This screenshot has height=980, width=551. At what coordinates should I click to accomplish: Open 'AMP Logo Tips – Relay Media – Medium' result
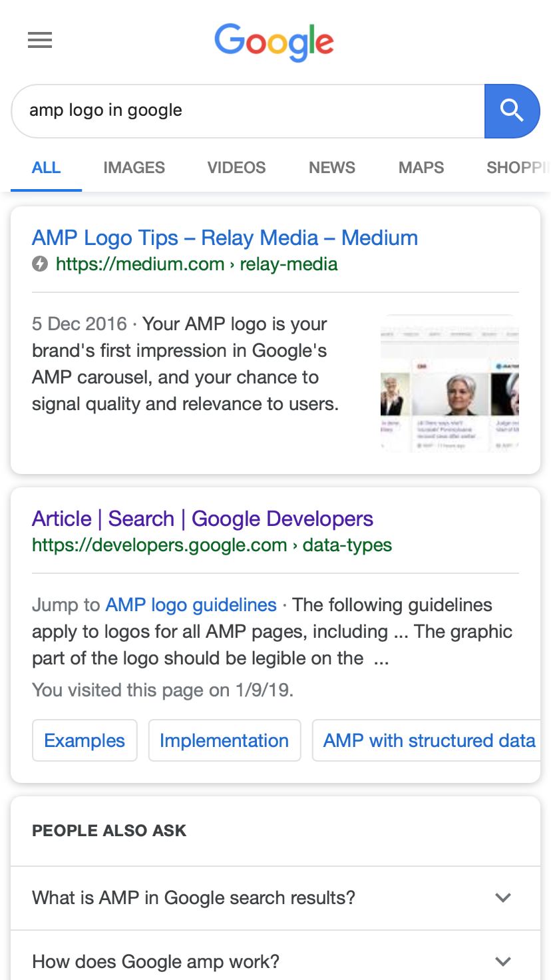tap(225, 238)
